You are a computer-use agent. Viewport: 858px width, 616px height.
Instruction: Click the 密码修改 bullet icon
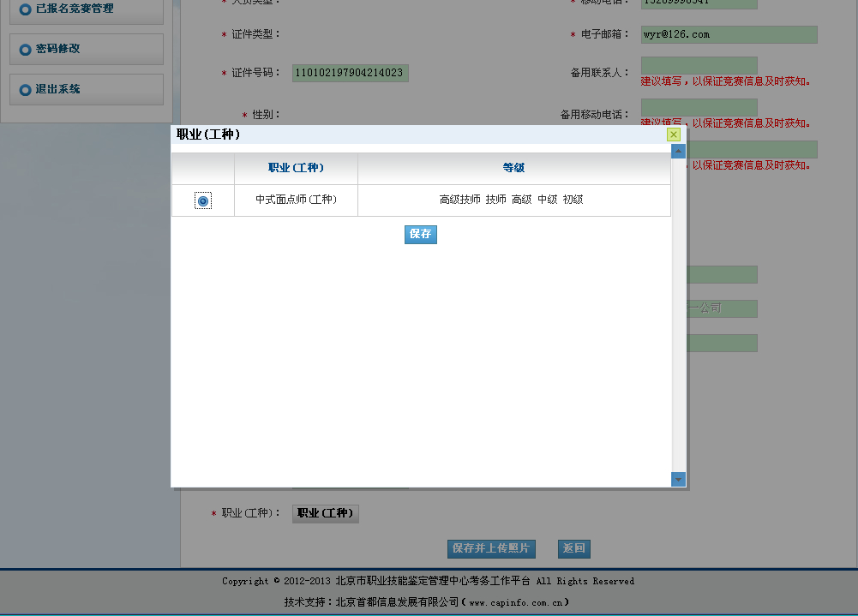[25, 50]
